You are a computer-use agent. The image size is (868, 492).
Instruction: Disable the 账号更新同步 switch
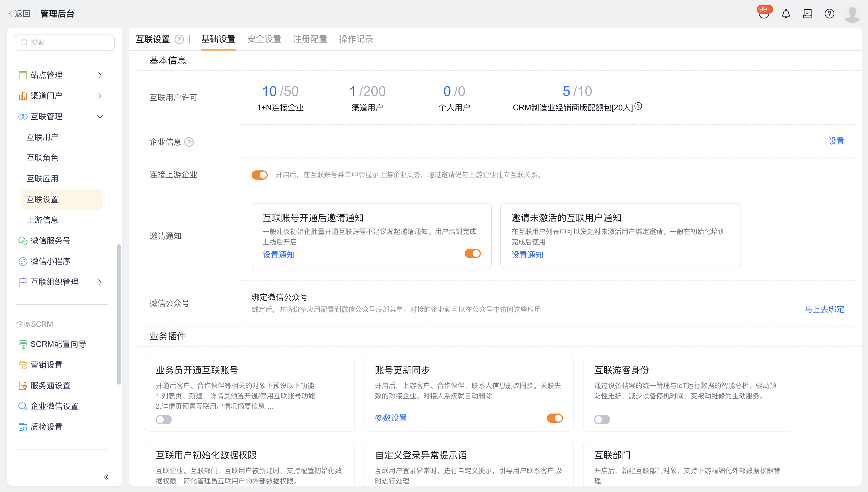click(555, 418)
